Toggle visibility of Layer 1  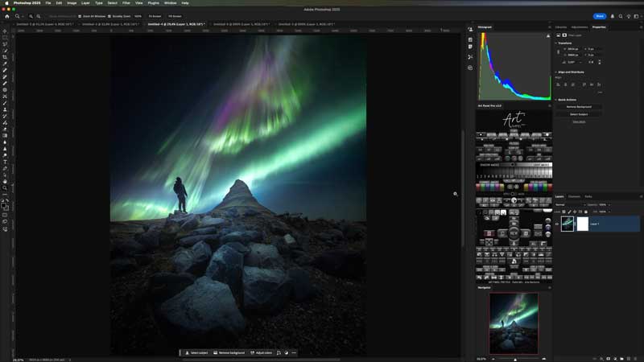557,224
